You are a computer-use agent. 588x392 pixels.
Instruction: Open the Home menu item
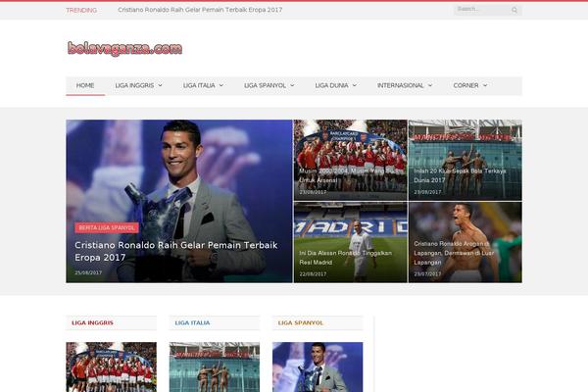click(85, 85)
